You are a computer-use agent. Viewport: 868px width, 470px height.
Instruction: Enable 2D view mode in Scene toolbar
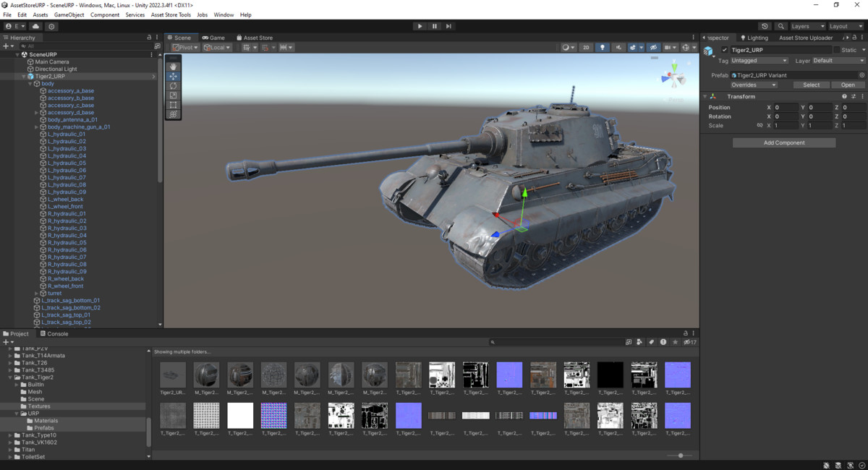pos(587,46)
